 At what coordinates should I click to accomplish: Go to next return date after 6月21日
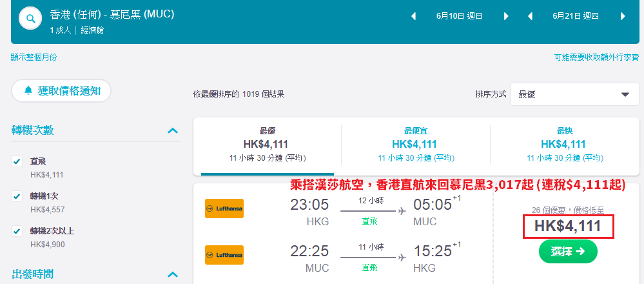tap(623, 16)
